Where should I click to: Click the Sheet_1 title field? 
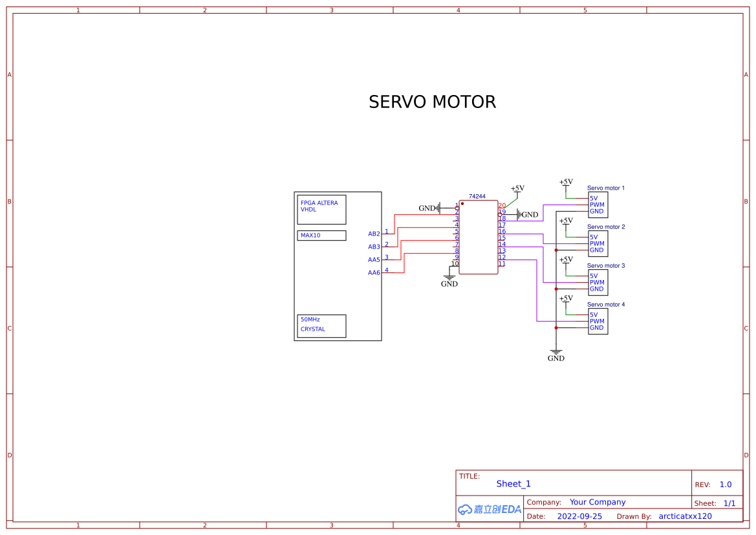click(x=513, y=484)
